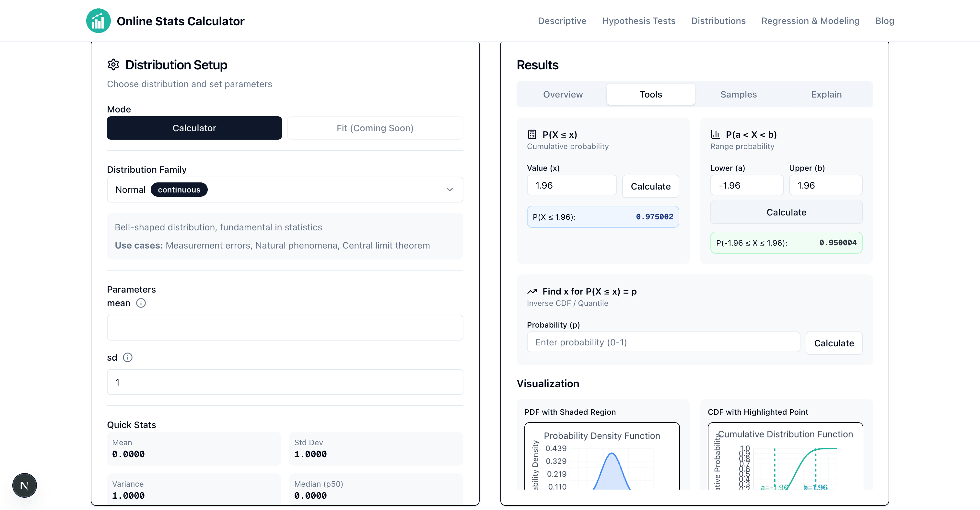The height and width of the screenshot is (510, 980).
Task: Open the Distributions nav menu
Action: click(x=718, y=21)
